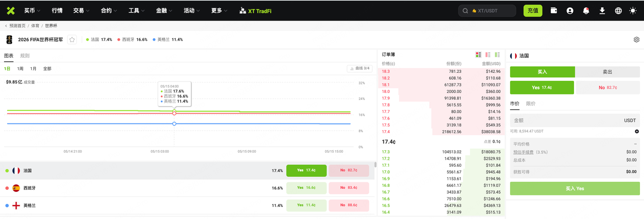This screenshot has height=219, width=644.
Task: Select the 1日 chart range
Action: pos(8,69)
